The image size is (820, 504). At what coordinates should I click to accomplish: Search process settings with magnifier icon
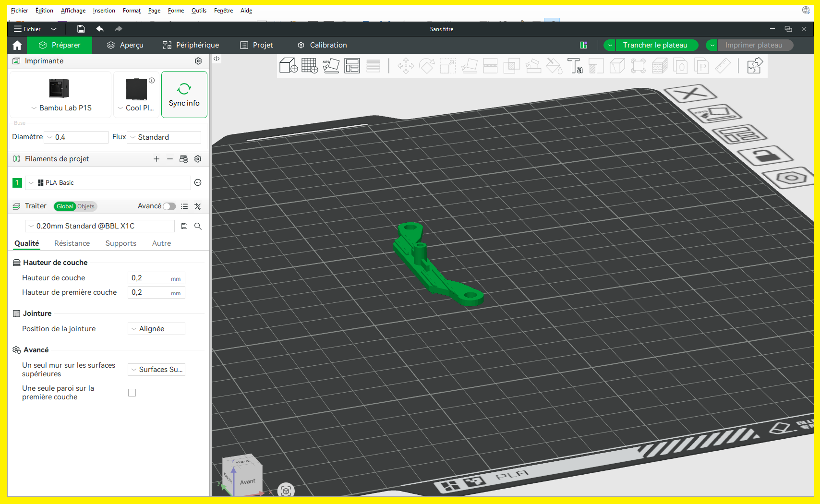click(198, 226)
